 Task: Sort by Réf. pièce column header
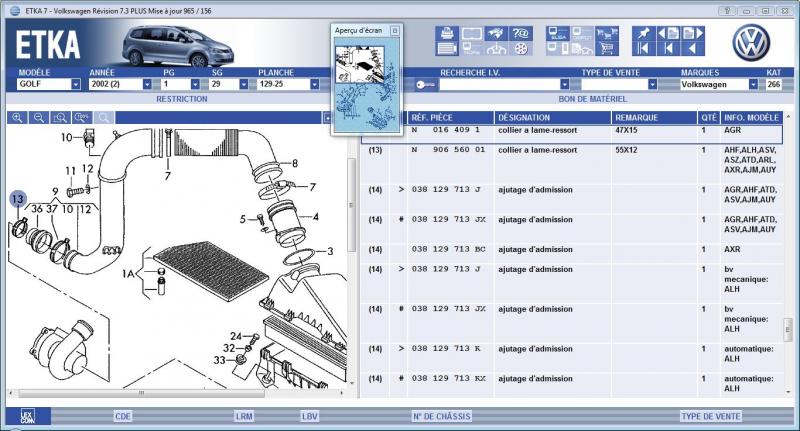(x=451, y=118)
